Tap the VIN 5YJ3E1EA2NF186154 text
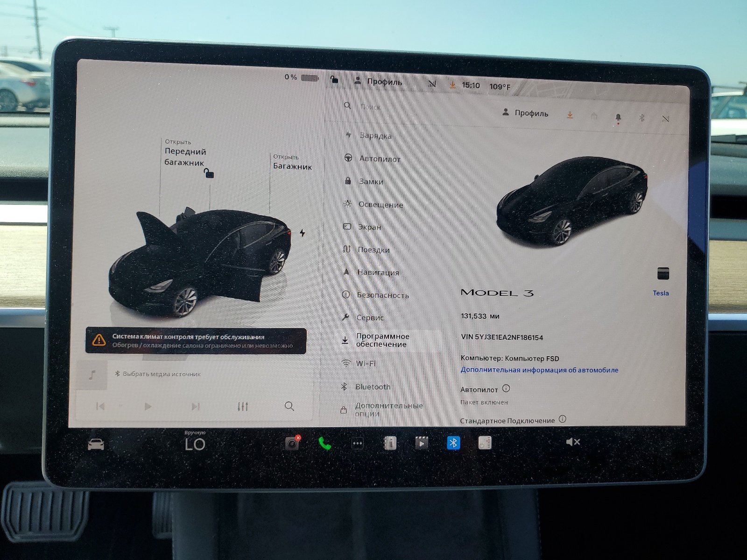Image resolution: width=747 pixels, height=560 pixels. (502, 337)
